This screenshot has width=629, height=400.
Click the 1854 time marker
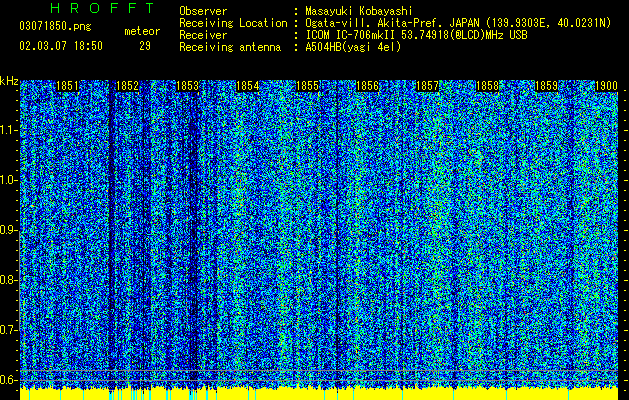click(x=248, y=86)
